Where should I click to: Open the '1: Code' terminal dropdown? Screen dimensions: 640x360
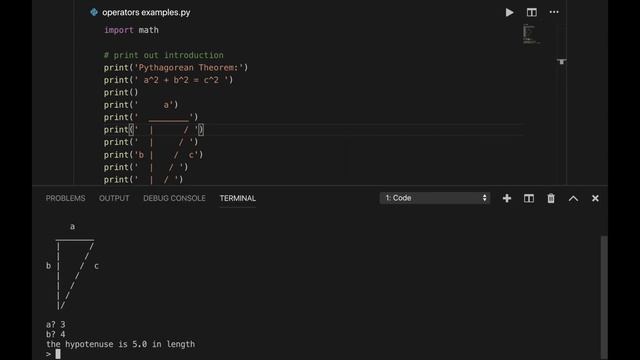tap(435, 198)
